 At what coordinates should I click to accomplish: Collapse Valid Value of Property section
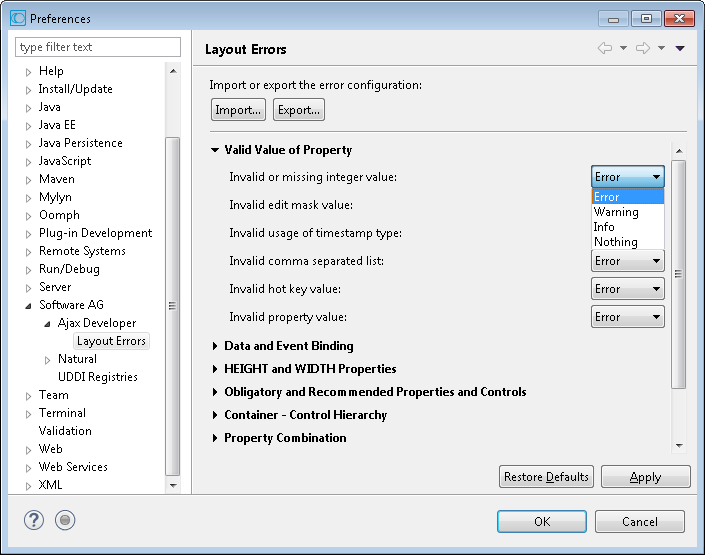pos(215,150)
